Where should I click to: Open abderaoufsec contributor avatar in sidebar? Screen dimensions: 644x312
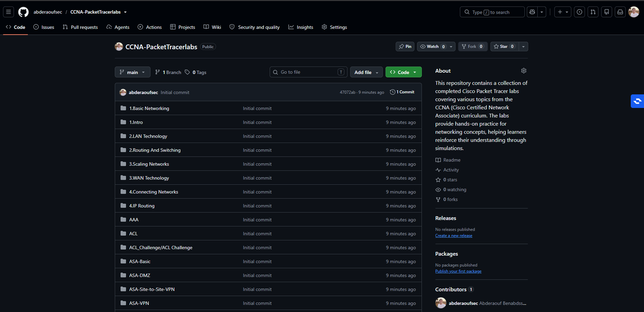tap(441, 303)
